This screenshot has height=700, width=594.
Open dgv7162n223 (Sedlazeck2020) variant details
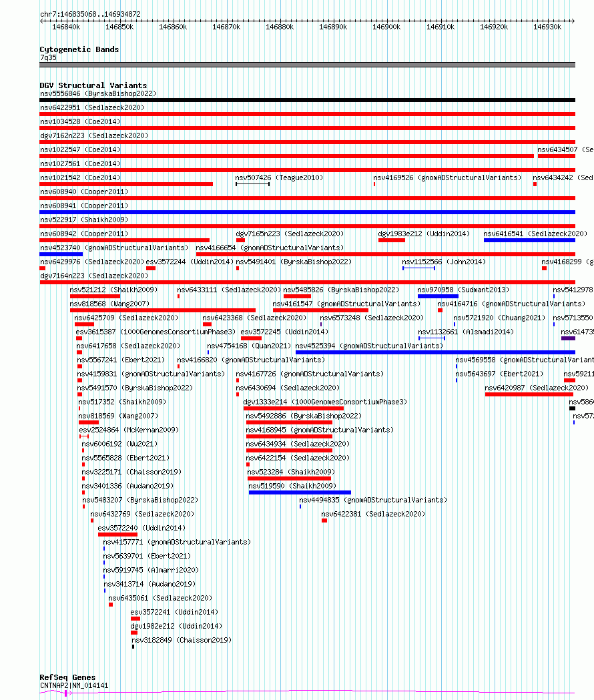[94, 135]
